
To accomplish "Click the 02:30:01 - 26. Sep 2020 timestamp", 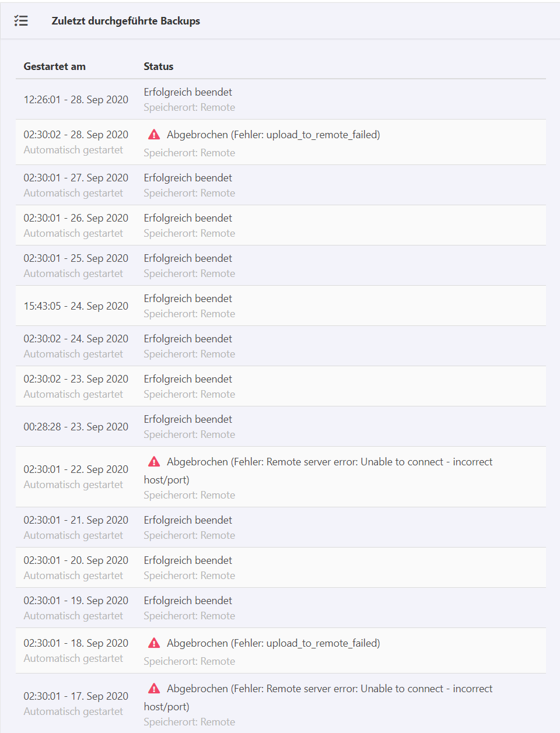I will click(x=76, y=218).
